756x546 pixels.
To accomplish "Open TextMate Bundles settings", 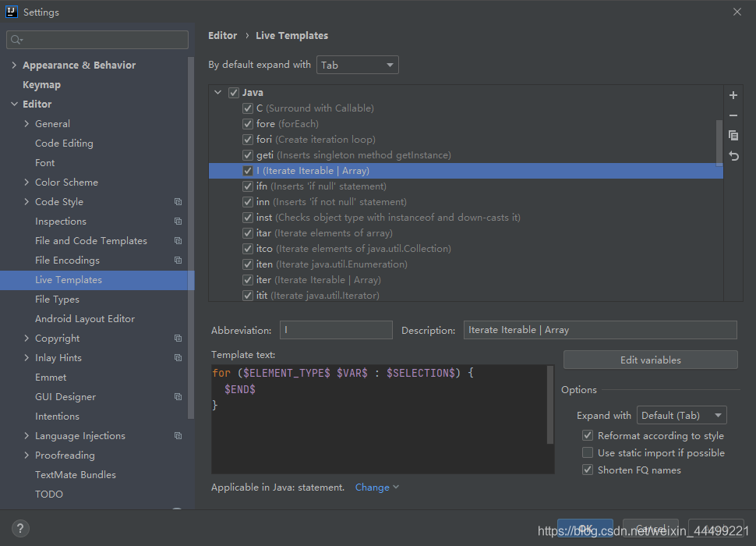I will [x=76, y=475].
